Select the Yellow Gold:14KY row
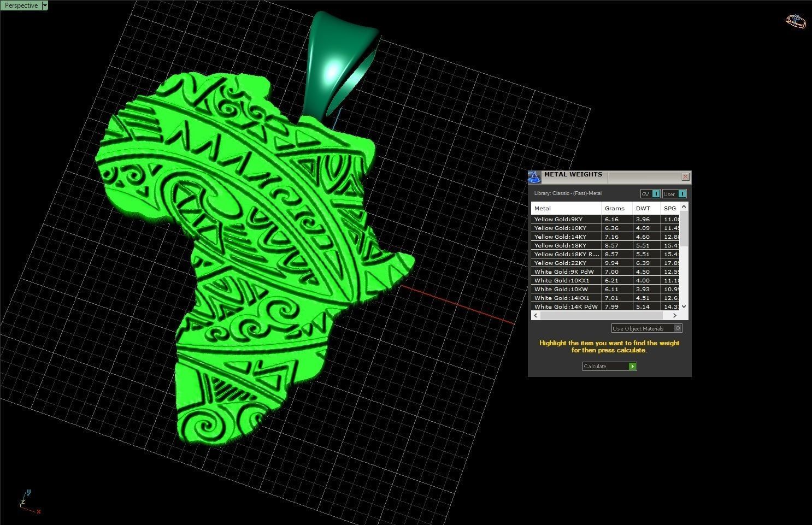This screenshot has height=525, width=812. [605, 237]
